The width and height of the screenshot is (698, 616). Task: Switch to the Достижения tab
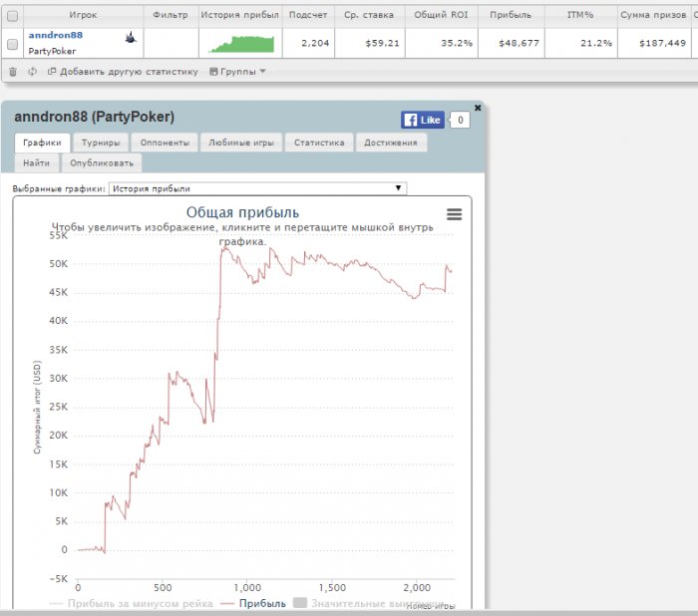391,143
